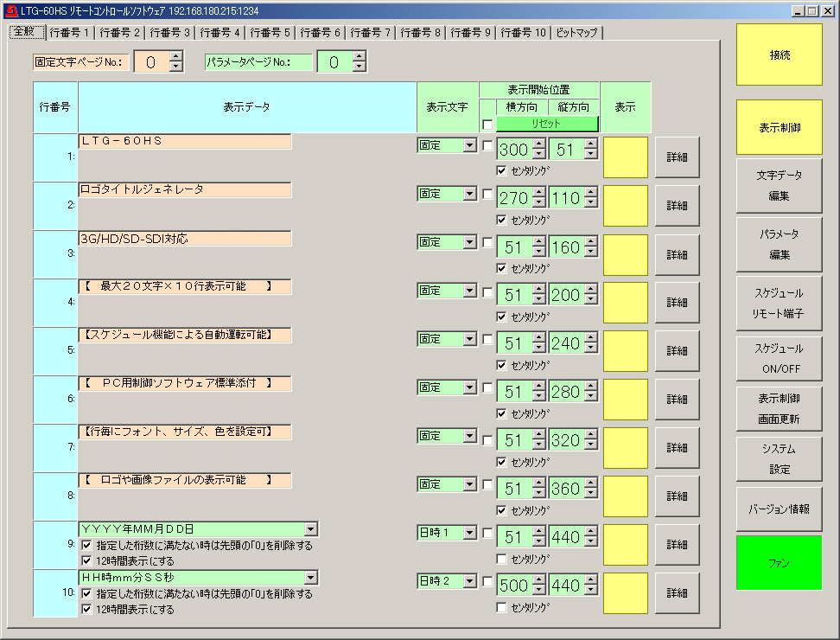Screen dimensions: 840x640
Task: Click the 表示制御 display control button
Action: click(778, 126)
